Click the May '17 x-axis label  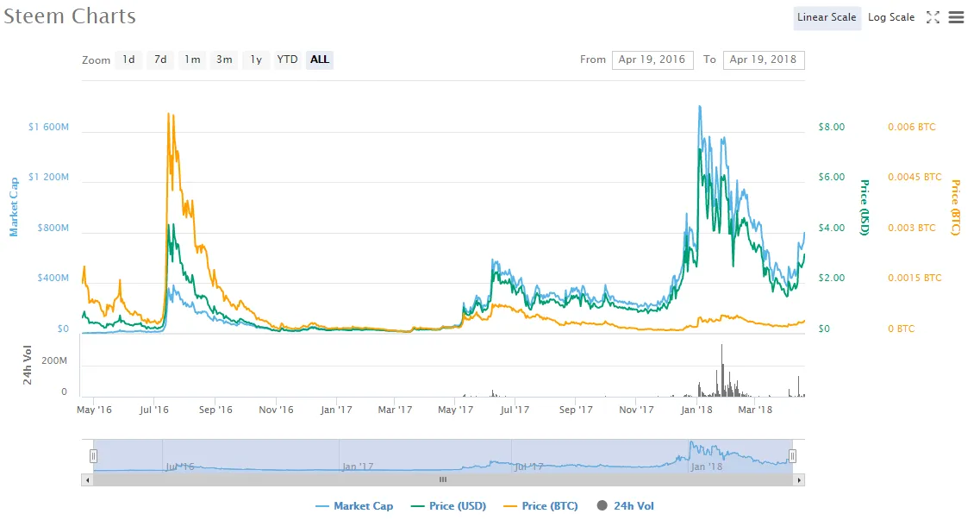pos(456,410)
